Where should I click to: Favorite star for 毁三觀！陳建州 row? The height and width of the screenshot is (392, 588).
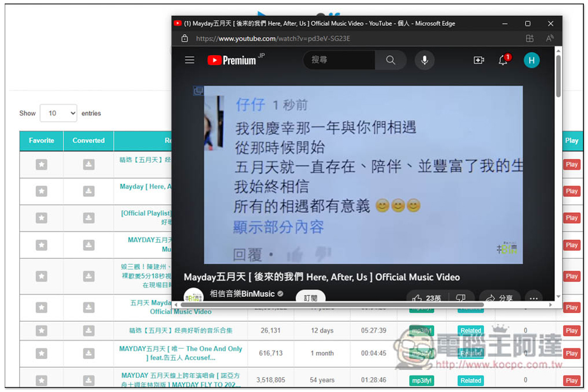point(41,276)
